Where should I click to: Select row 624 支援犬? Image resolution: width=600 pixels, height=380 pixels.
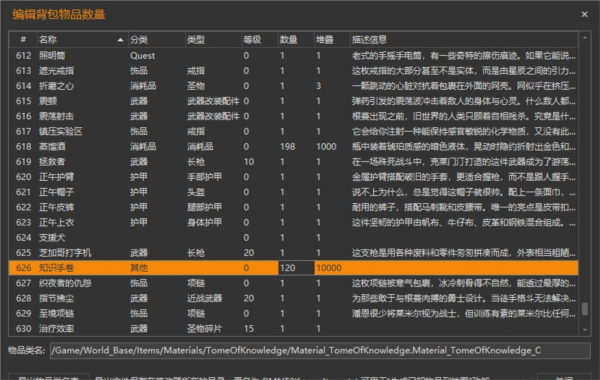coord(293,238)
